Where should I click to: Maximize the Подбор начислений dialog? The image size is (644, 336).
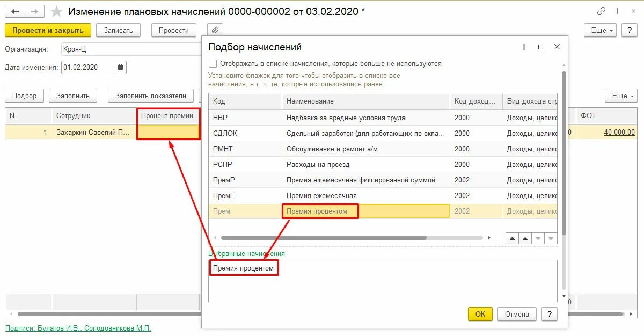[540, 47]
